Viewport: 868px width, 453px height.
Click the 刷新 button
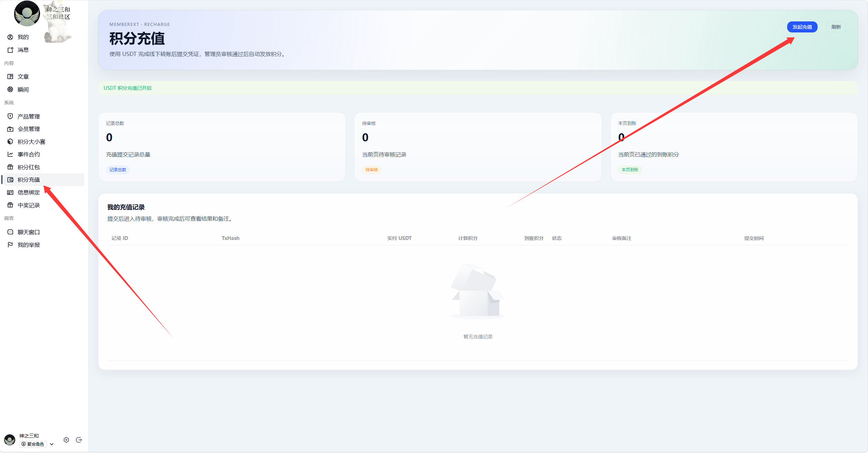(x=836, y=27)
